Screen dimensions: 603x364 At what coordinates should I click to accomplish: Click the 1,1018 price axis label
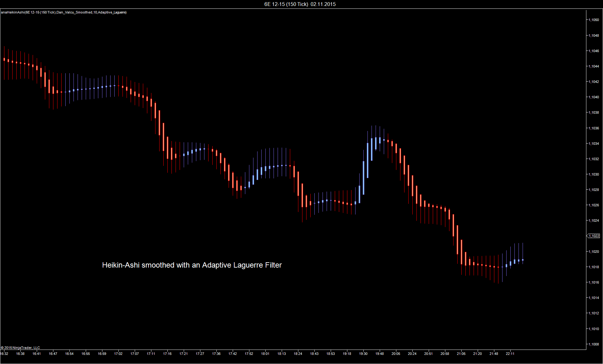pyautogui.click(x=594, y=267)
